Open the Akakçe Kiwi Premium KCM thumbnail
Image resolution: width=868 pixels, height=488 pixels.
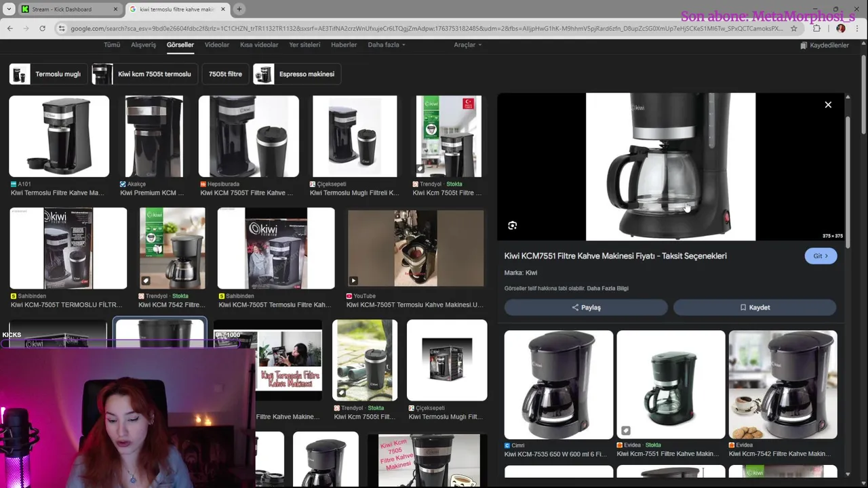pos(154,136)
